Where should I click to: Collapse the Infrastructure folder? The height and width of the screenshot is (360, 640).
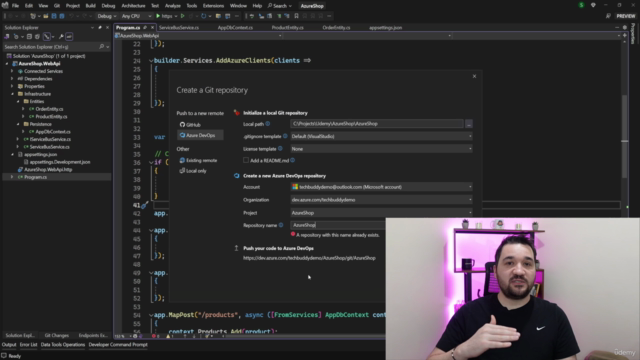(x=12, y=94)
